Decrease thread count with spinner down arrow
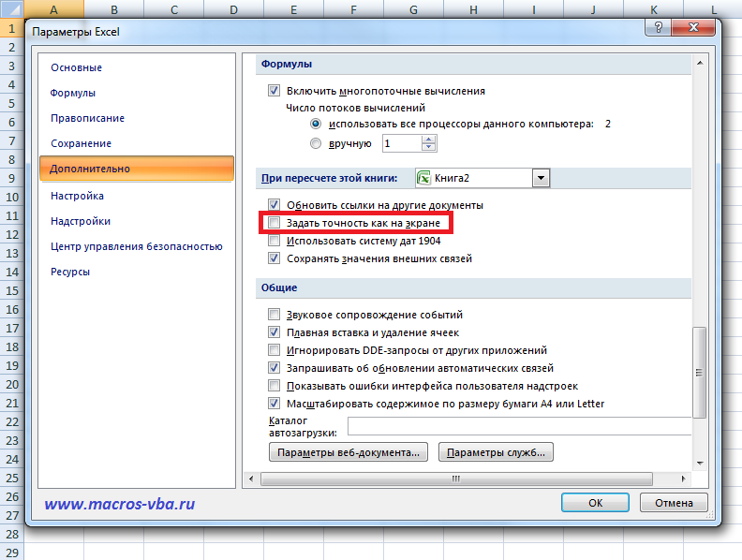The width and height of the screenshot is (742, 560). point(429,147)
